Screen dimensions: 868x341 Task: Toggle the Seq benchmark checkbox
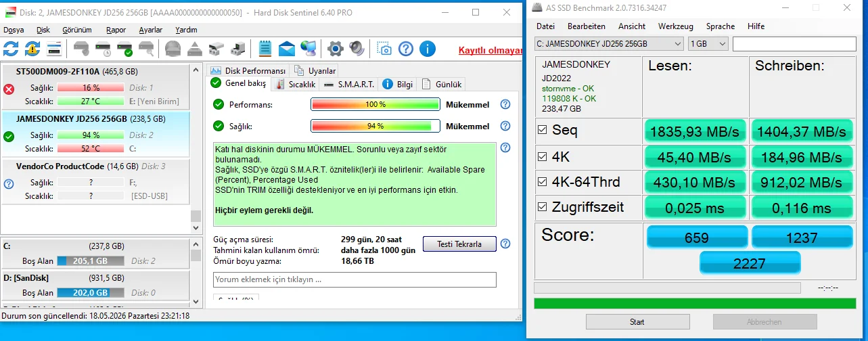point(541,130)
